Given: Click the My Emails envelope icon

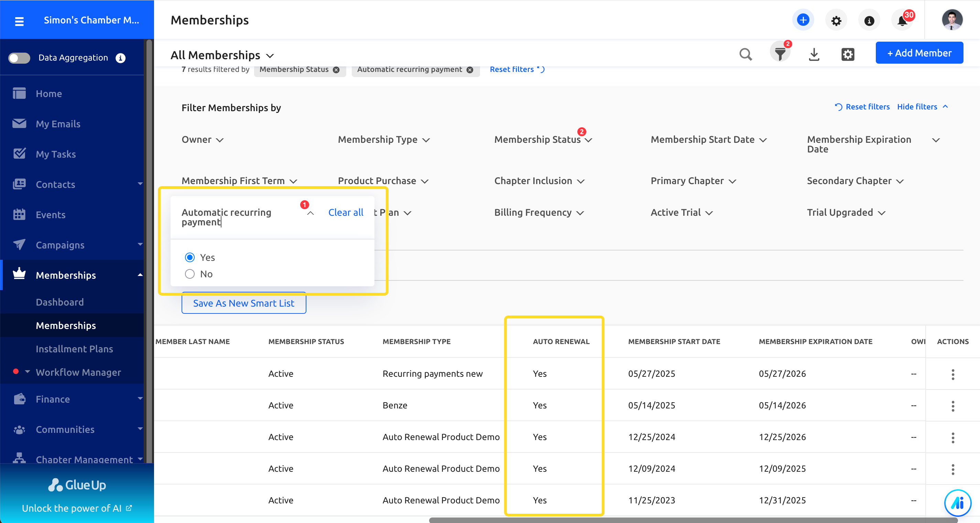Looking at the screenshot, I should (x=19, y=123).
